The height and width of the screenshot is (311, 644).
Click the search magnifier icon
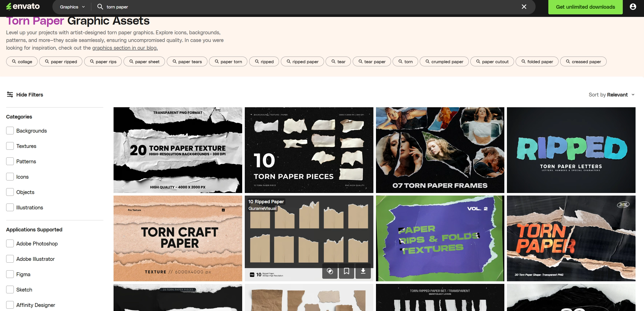[x=100, y=7]
